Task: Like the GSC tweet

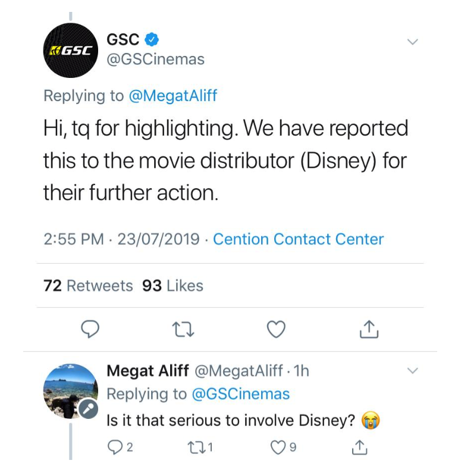Action: point(276,329)
